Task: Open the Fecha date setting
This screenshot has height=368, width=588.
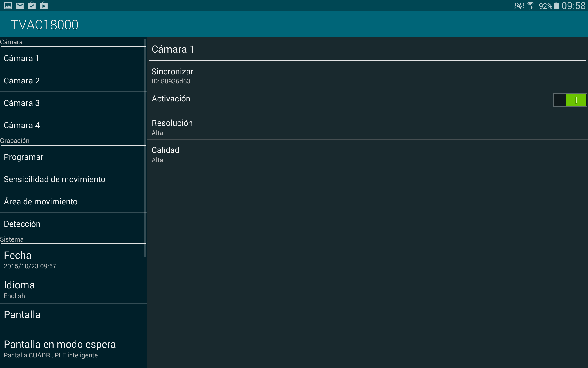Action: [x=73, y=259]
